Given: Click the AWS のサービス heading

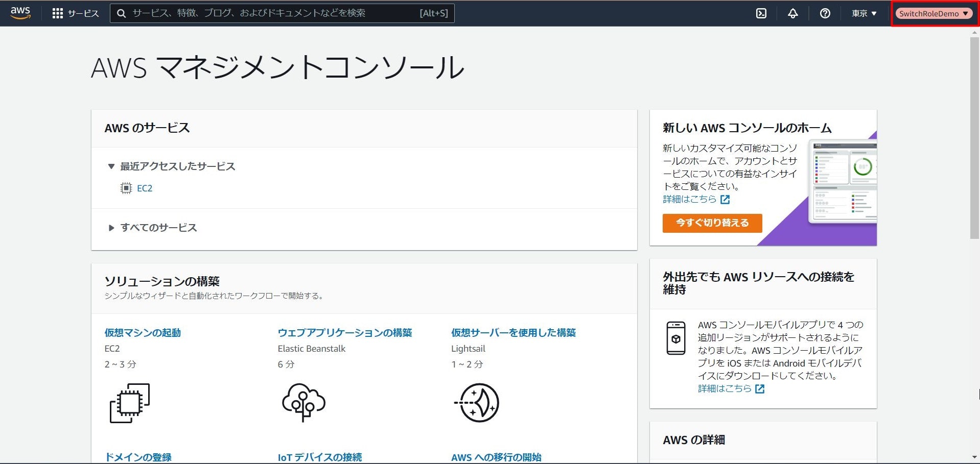Looking at the screenshot, I should (147, 128).
